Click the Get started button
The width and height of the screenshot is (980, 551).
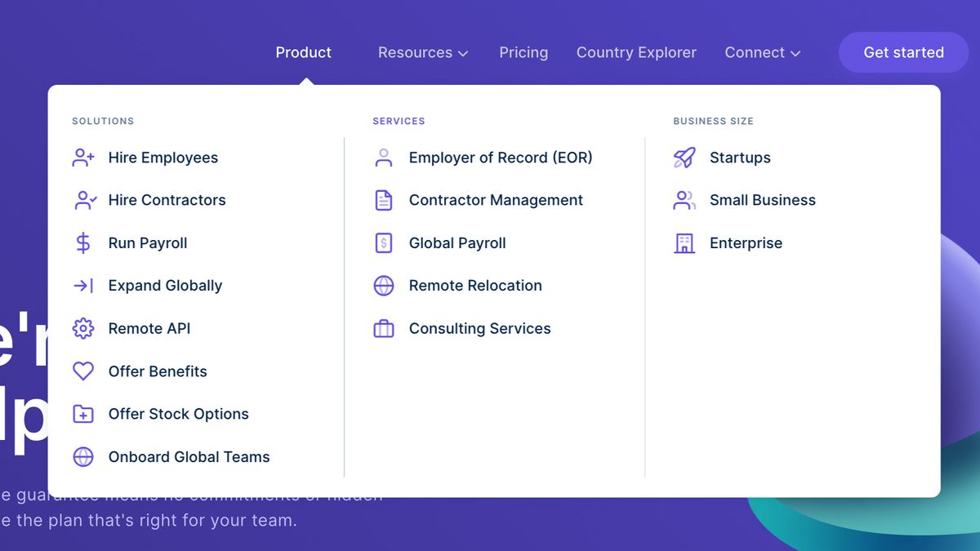pos(903,51)
